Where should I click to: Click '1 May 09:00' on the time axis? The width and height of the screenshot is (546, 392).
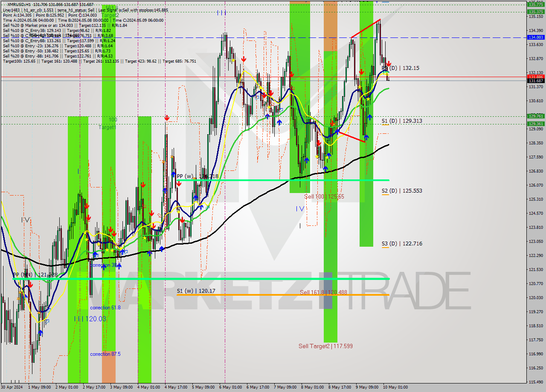[x=39, y=387]
